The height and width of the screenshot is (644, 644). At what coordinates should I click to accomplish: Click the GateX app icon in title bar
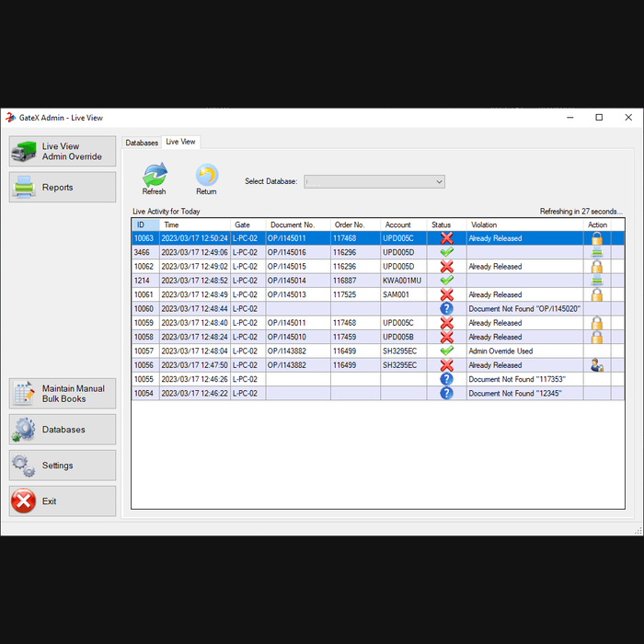[x=10, y=118]
